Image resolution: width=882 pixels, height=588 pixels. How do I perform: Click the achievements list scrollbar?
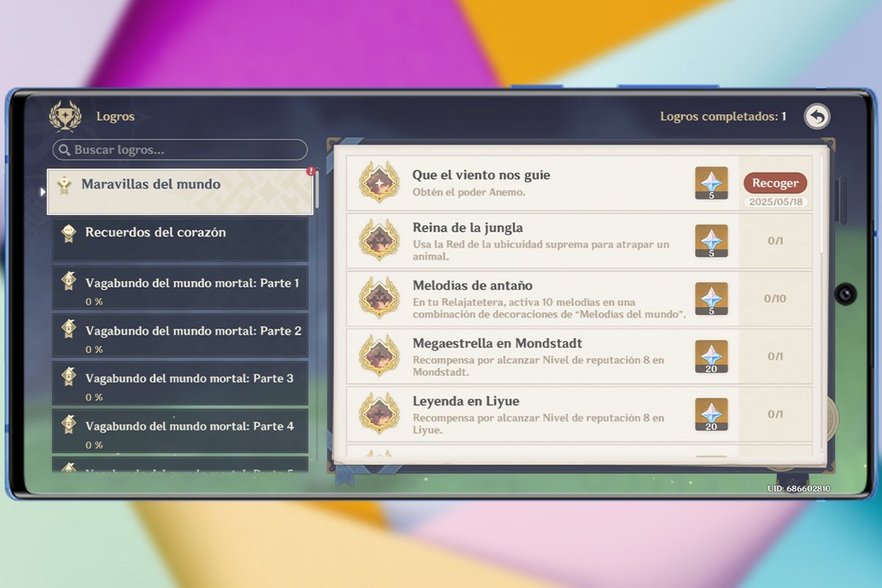click(x=822, y=204)
